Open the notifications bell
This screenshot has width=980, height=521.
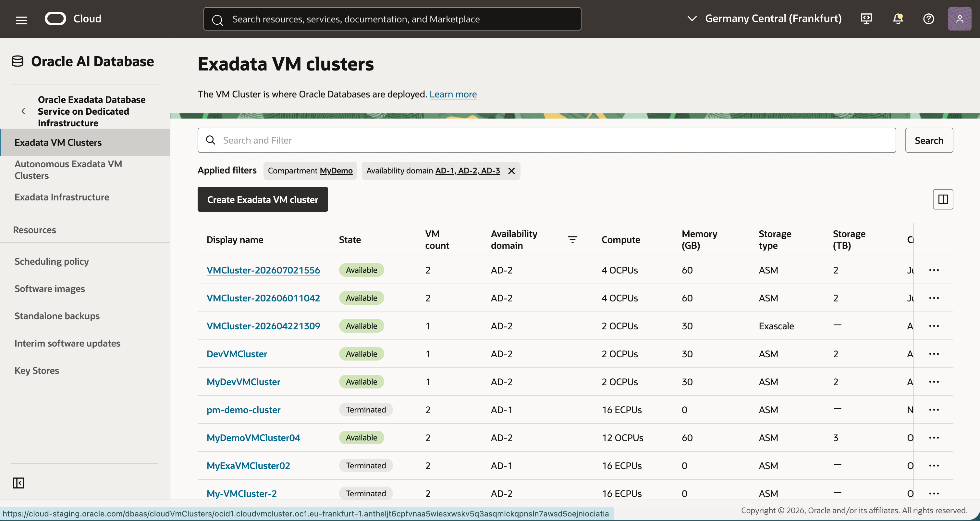[898, 19]
